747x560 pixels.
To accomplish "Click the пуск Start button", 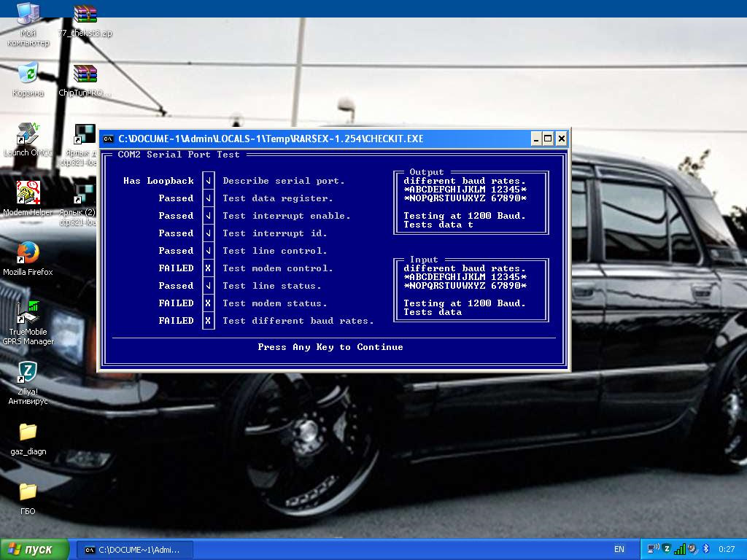I will point(35,549).
